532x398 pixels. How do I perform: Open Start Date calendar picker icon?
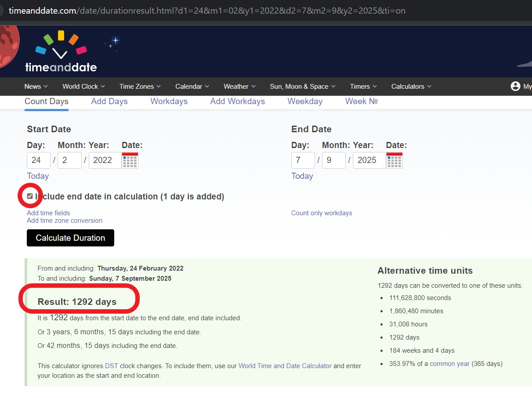click(x=130, y=161)
